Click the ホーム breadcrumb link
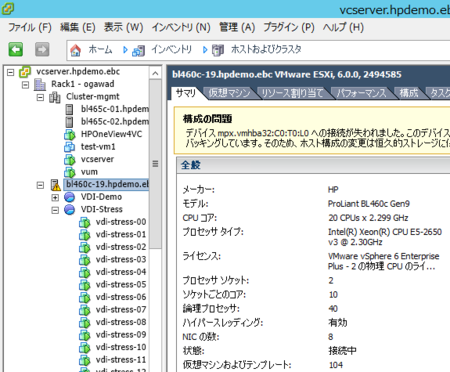450x372 pixels. tap(100, 50)
